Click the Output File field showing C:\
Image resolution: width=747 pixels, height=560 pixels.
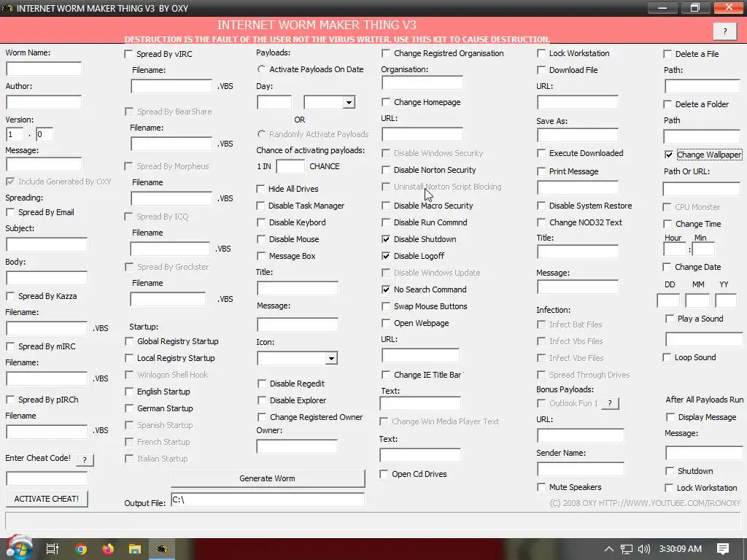tap(267, 500)
